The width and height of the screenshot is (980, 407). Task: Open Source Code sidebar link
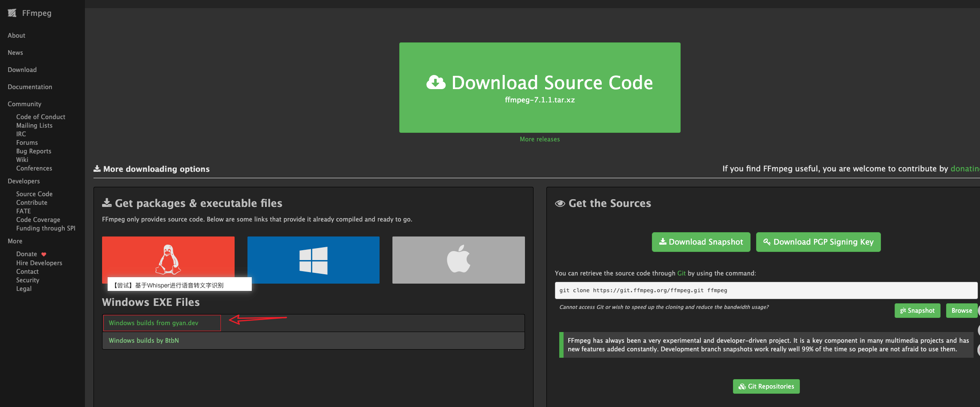[x=34, y=194]
